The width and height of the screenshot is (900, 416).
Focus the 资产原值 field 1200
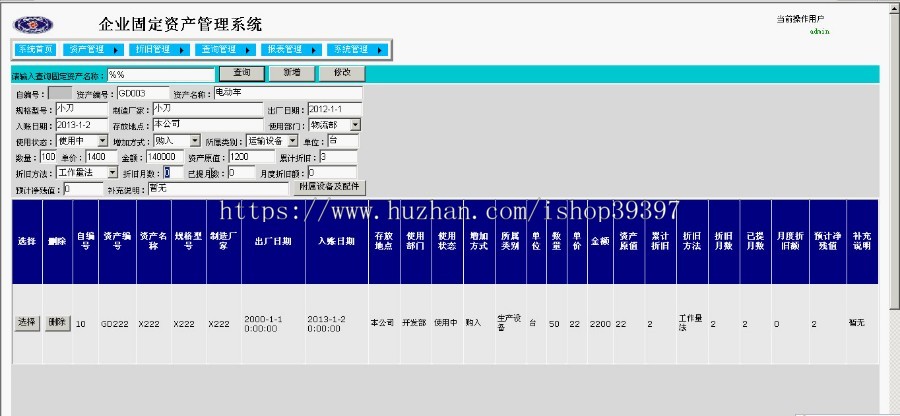tap(252, 157)
